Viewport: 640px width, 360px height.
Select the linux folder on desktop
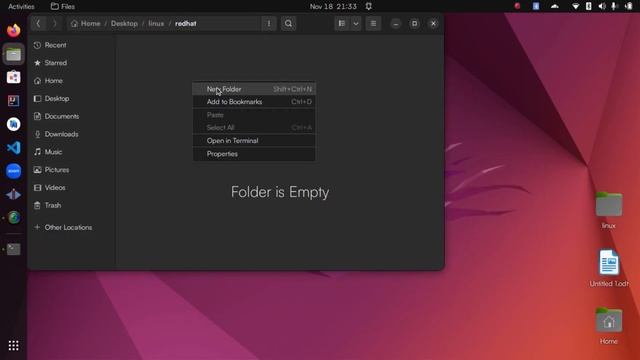[609, 210]
